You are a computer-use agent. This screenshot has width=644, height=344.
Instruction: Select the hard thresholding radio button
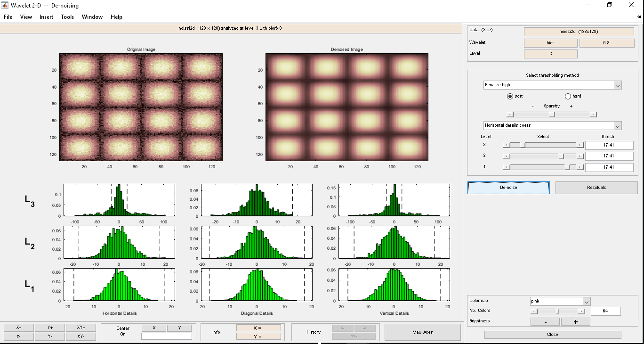click(x=568, y=96)
